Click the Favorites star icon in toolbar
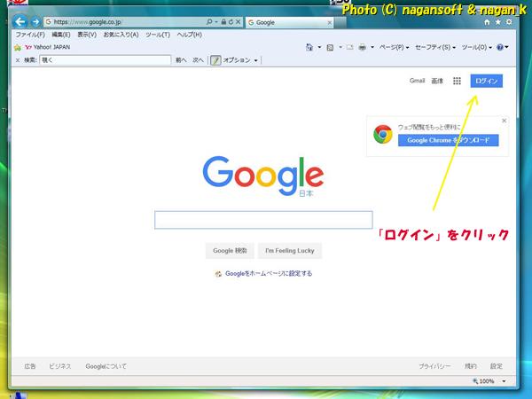This screenshot has width=532, height=399. click(x=18, y=47)
